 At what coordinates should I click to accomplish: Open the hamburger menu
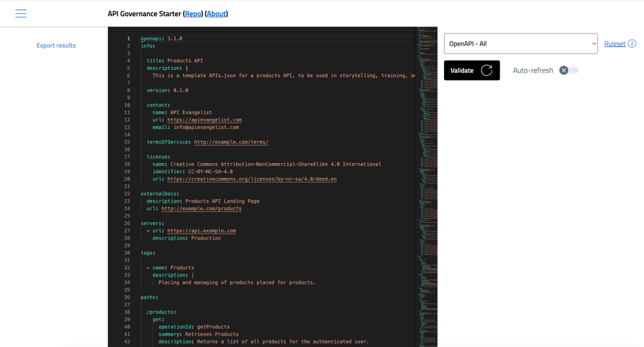(21, 13)
